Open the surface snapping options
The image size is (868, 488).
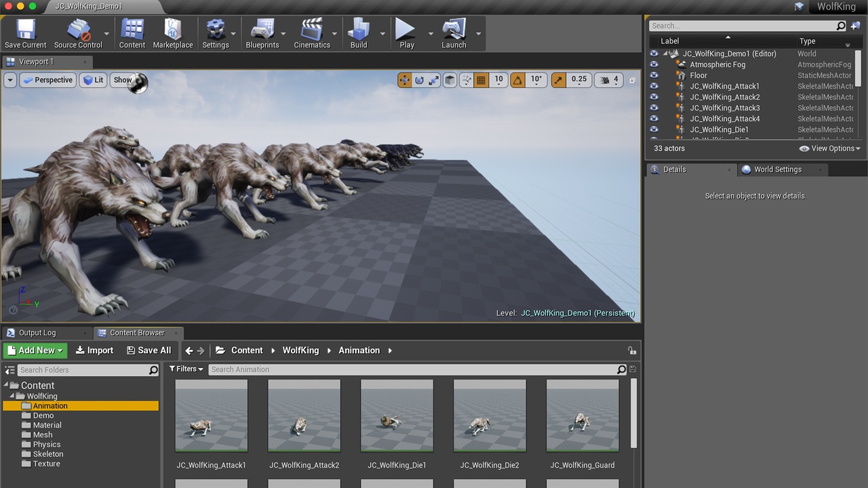coord(467,80)
